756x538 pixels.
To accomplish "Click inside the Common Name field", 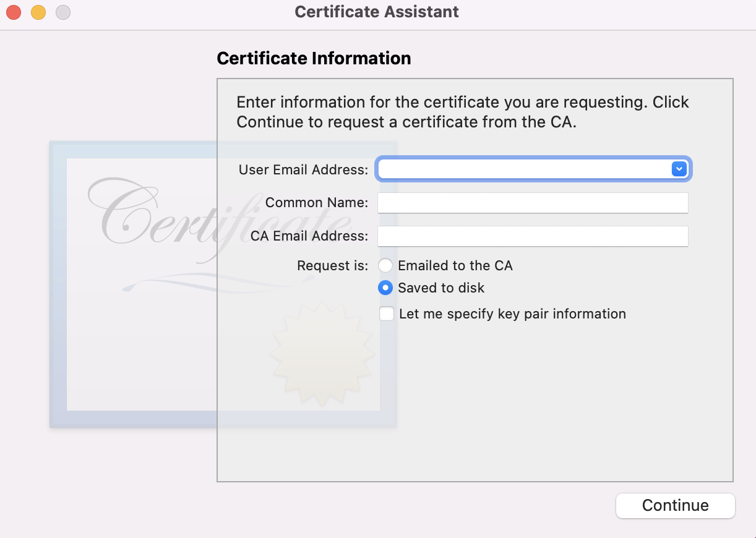I will 532,202.
